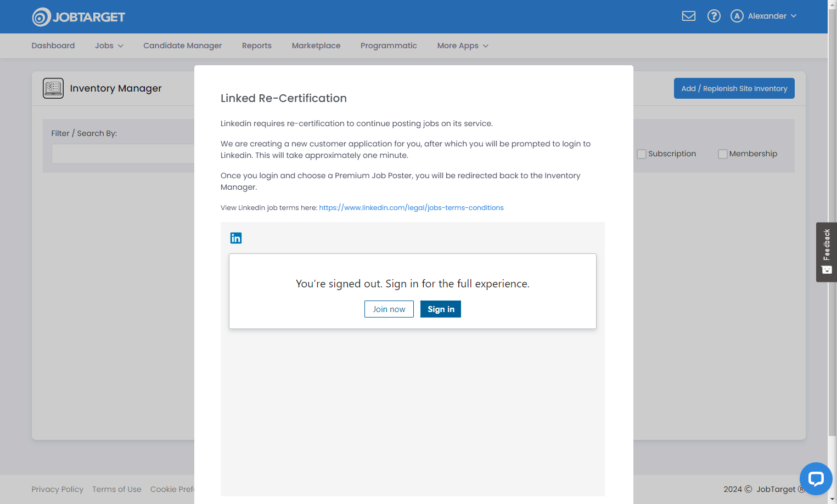The image size is (837, 504).
Task: Open the Marketplace menu item
Action: [316, 46]
